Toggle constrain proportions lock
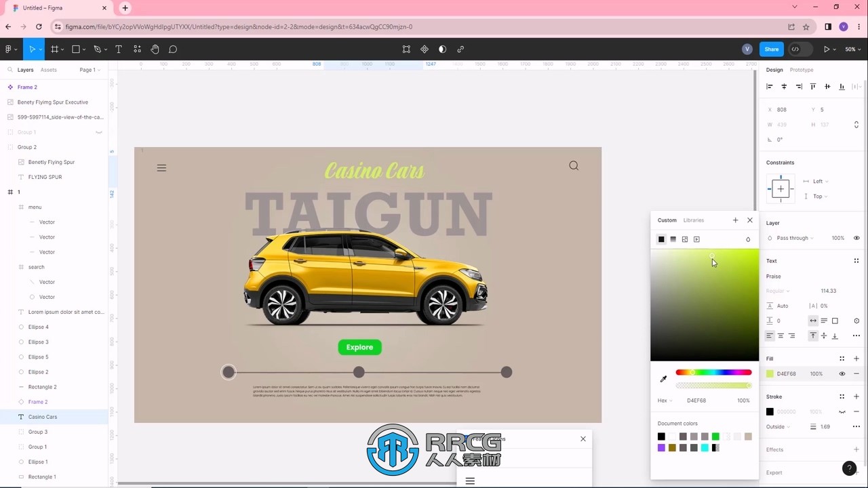868x488 pixels. pyautogui.click(x=856, y=125)
